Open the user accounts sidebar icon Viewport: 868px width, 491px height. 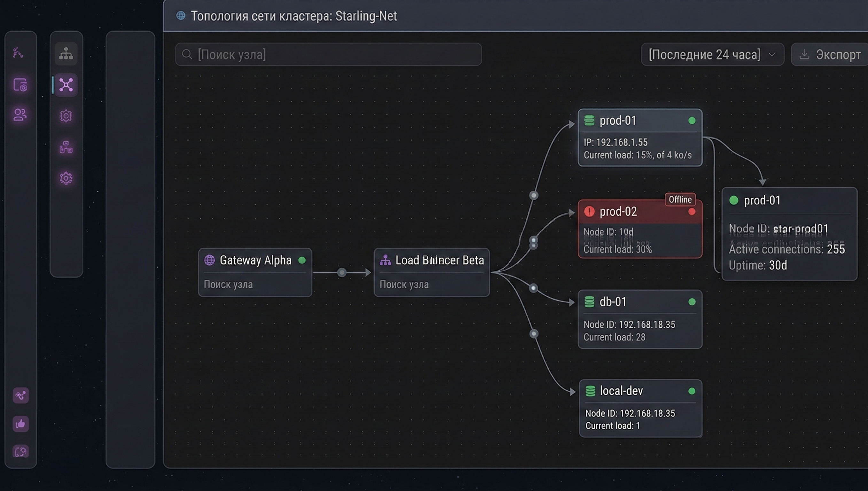[20, 115]
